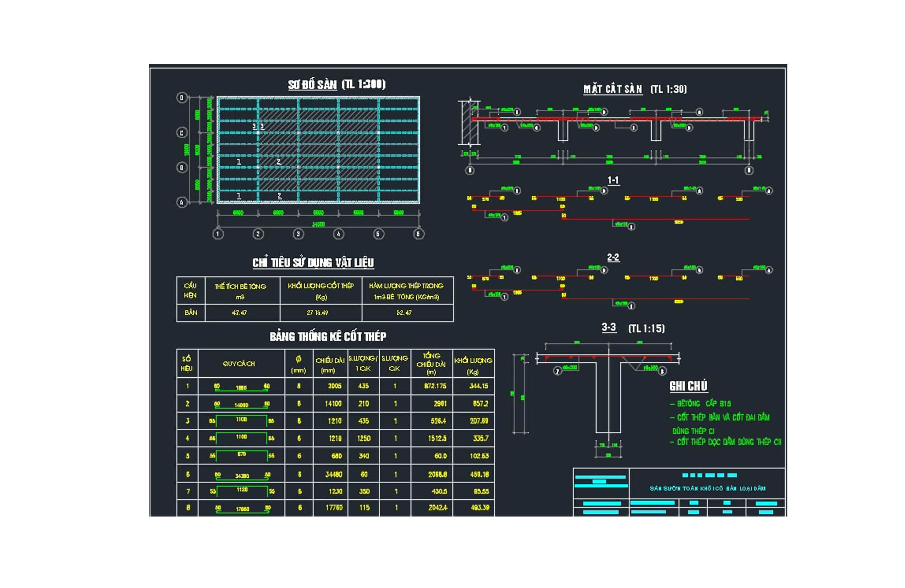The image size is (905, 588).
Task: Select the '(TL 1:30)' scale label
Action: click(x=668, y=89)
